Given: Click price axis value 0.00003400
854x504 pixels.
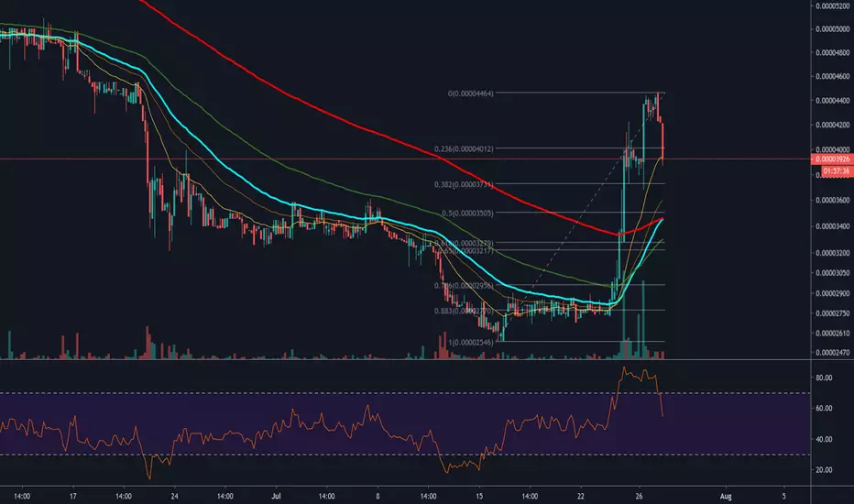Looking at the screenshot, I should click(832, 226).
